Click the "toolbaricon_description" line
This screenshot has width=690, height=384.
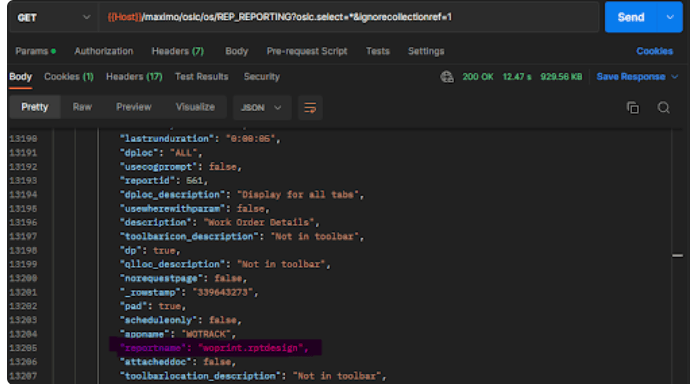click(242, 237)
